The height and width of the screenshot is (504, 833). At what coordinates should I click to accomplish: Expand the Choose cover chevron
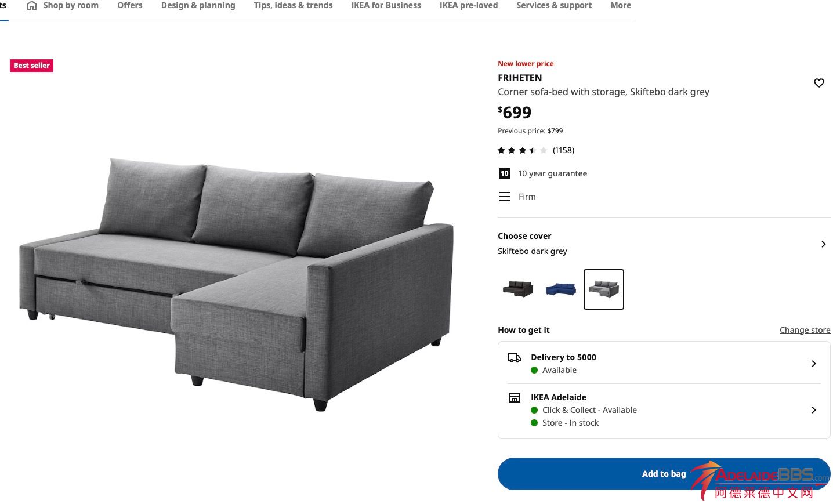824,244
